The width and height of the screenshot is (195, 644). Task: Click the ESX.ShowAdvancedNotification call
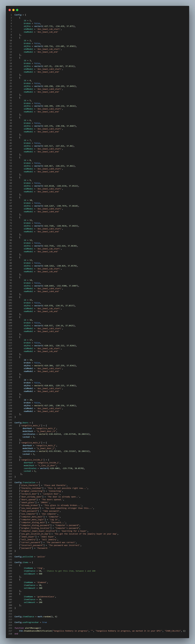[x=102, y=631]
